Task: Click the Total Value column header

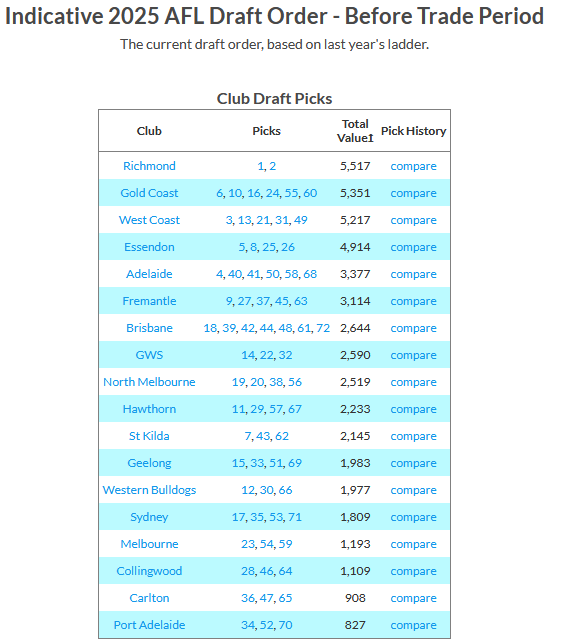Action: pos(355,131)
